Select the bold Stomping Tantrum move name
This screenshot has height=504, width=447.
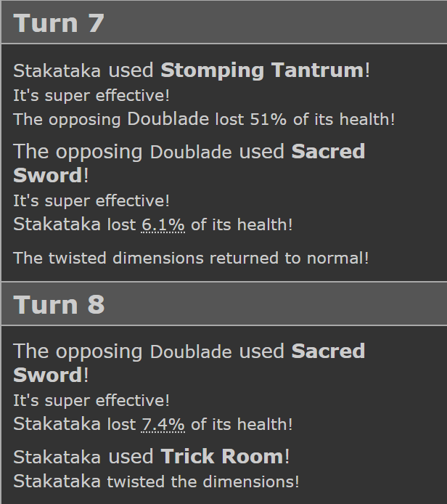click(262, 70)
